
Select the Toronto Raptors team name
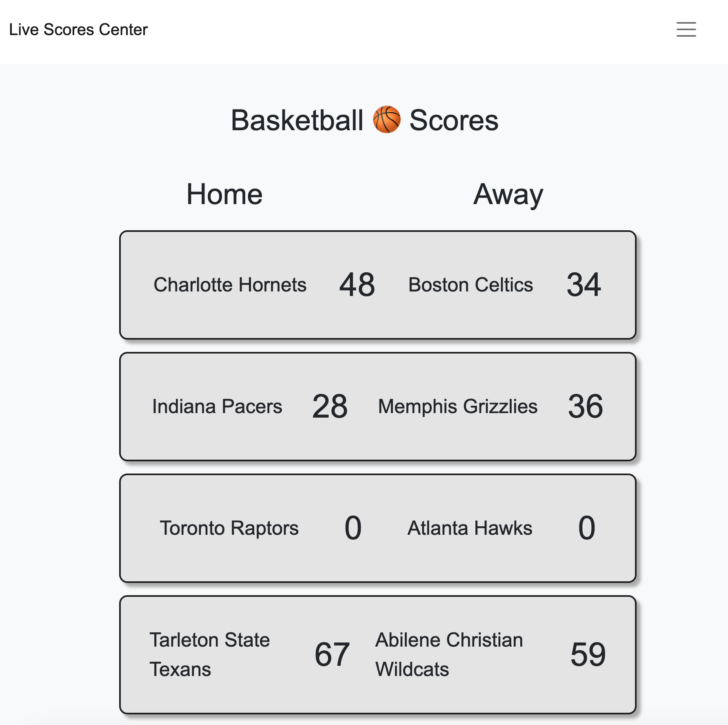(x=229, y=528)
